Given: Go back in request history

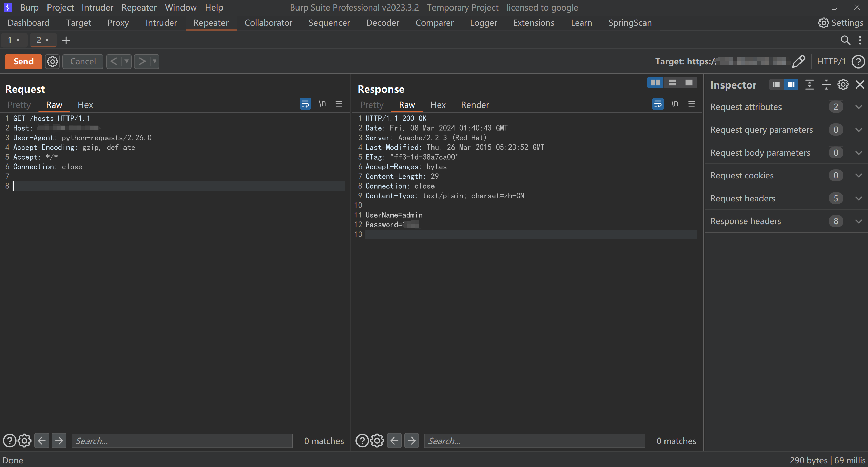Looking at the screenshot, I should [114, 61].
